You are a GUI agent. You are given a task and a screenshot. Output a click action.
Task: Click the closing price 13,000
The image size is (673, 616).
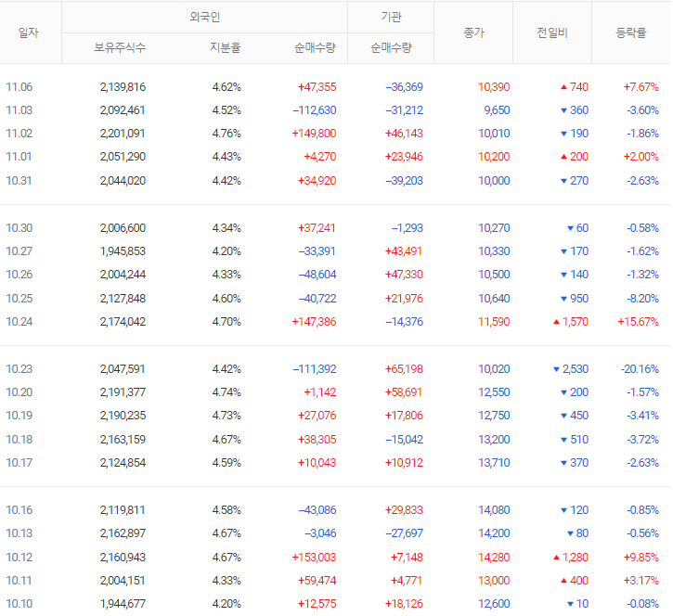[x=494, y=580]
